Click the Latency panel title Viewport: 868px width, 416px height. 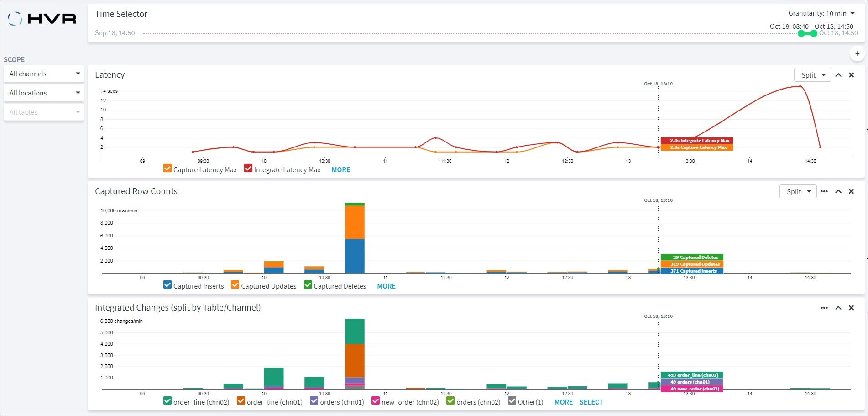click(x=110, y=74)
